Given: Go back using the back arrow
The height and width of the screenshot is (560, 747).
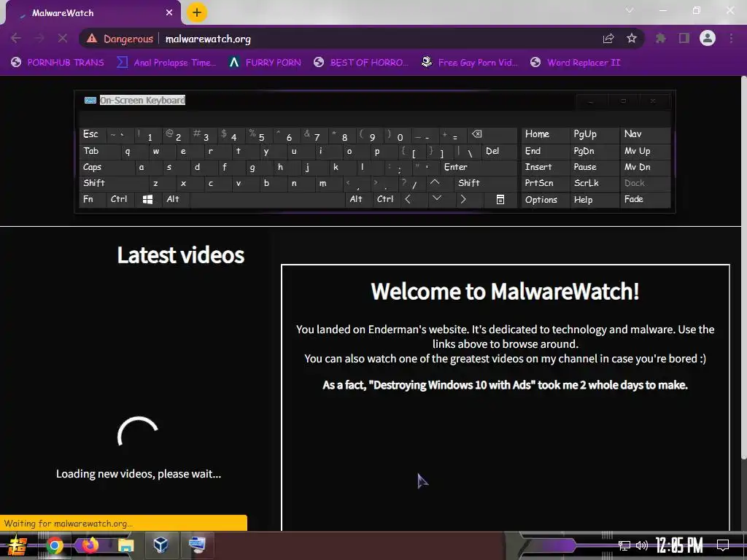Looking at the screenshot, I should tap(16, 38).
